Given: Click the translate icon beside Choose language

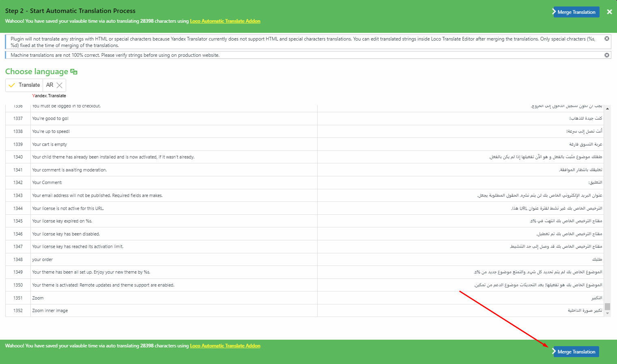Looking at the screenshot, I should pyautogui.click(x=74, y=72).
